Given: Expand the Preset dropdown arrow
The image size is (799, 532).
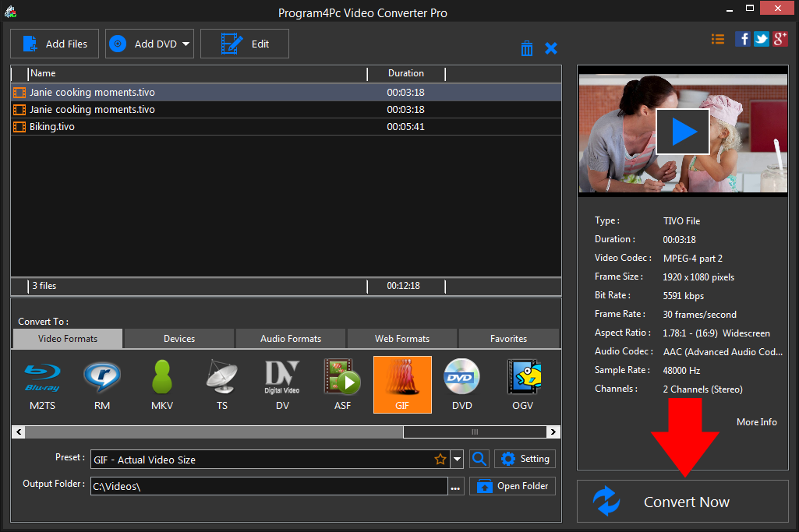Looking at the screenshot, I should (x=457, y=460).
